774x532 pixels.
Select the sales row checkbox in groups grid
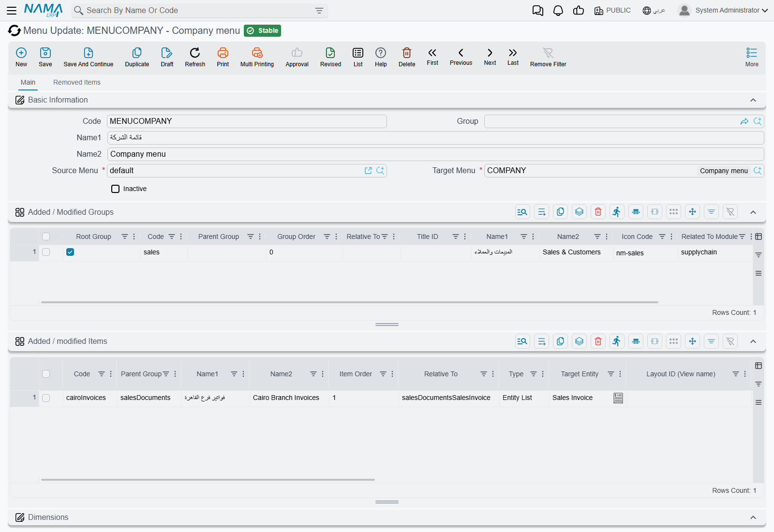(46, 252)
